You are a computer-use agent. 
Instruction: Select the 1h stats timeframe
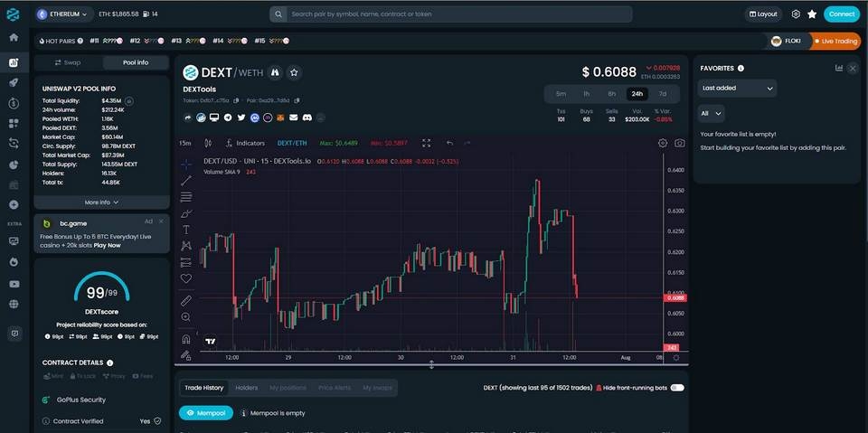click(x=586, y=94)
